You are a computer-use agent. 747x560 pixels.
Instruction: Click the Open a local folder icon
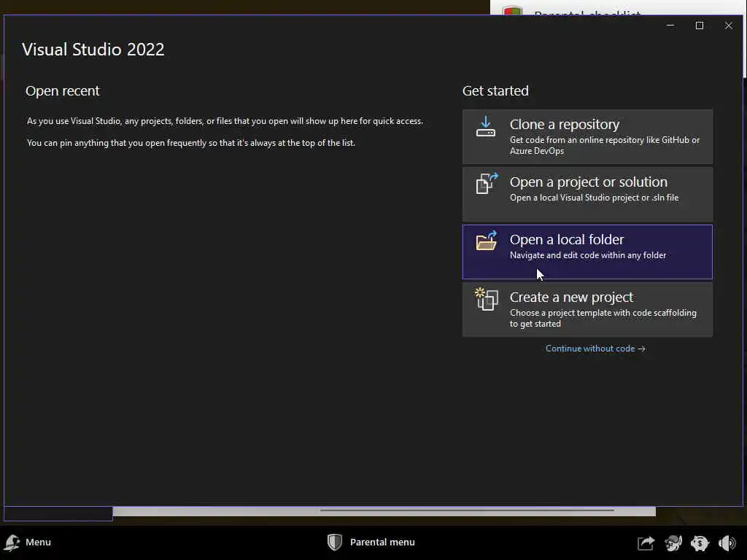pos(487,241)
